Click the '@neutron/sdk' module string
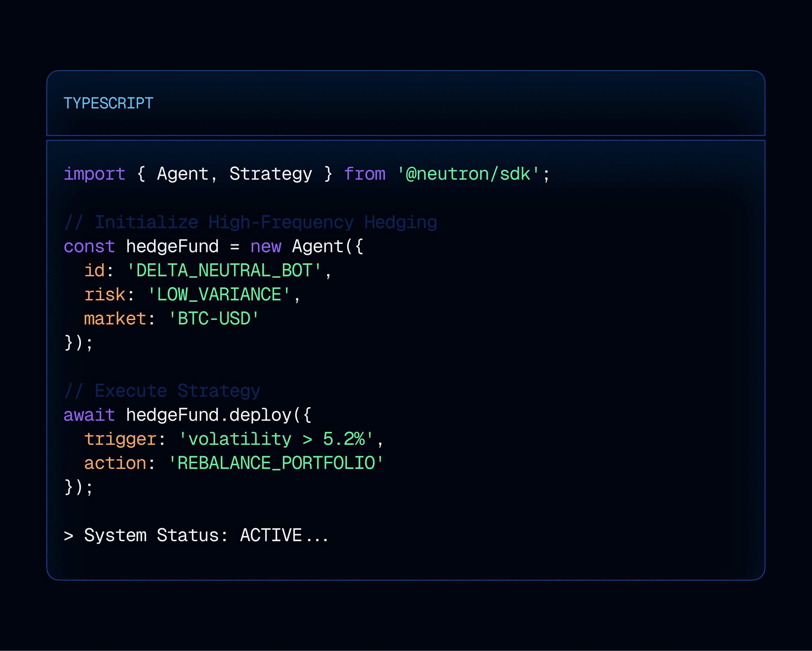This screenshot has height=651, width=812. (468, 174)
